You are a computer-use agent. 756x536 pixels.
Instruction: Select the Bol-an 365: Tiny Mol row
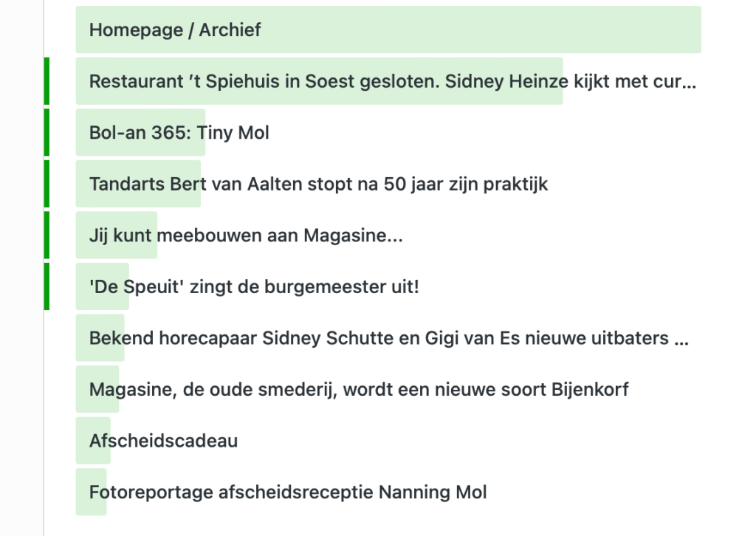tap(179, 133)
